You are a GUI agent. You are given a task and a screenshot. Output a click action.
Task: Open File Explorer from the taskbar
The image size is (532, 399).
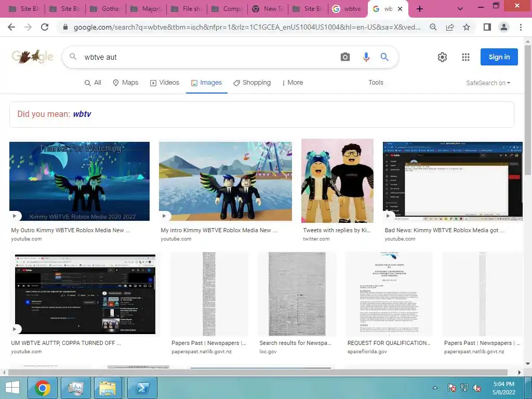[107, 388]
